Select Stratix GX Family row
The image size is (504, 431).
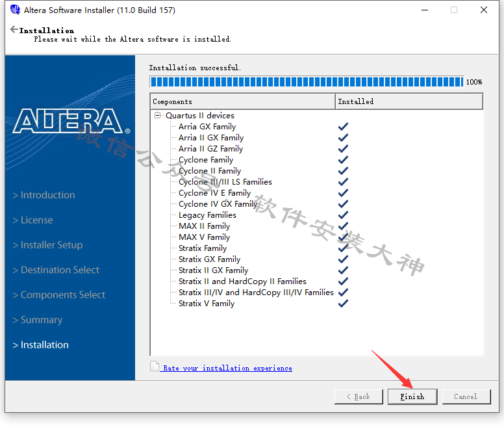(x=209, y=259)
